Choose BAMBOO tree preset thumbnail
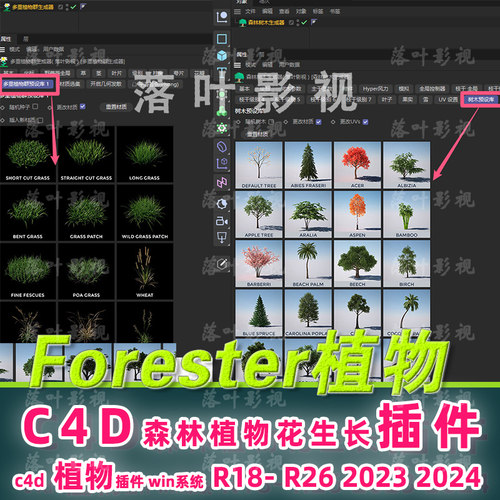The image size is (500, 500). coord(406,214)
